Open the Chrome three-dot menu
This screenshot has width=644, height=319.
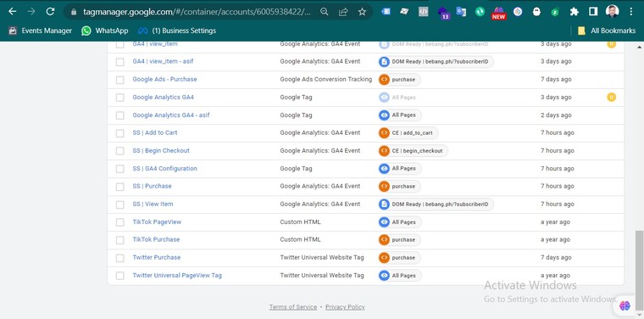click(x=631, y=12)
